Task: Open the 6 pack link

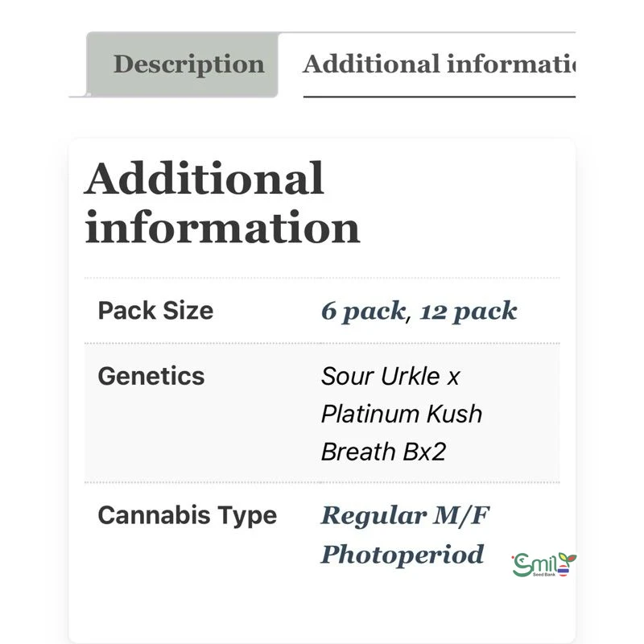Action: point(362,312)
